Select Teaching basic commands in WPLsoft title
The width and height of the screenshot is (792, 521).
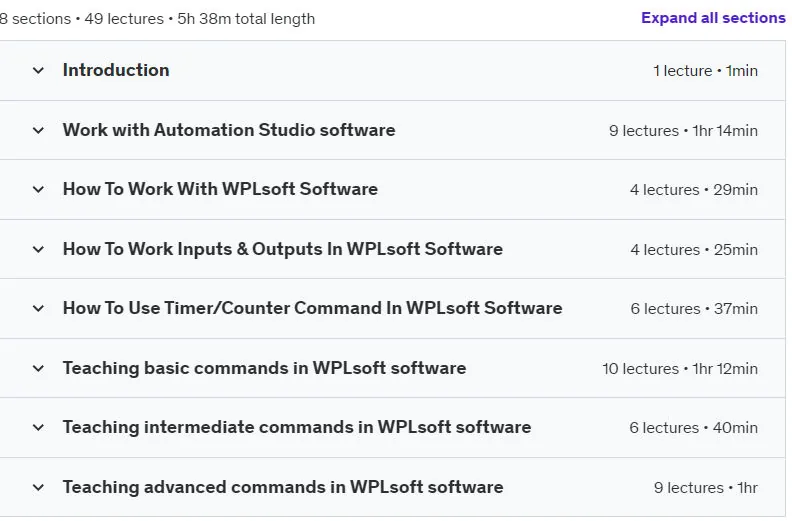click(x=264, y=368)
